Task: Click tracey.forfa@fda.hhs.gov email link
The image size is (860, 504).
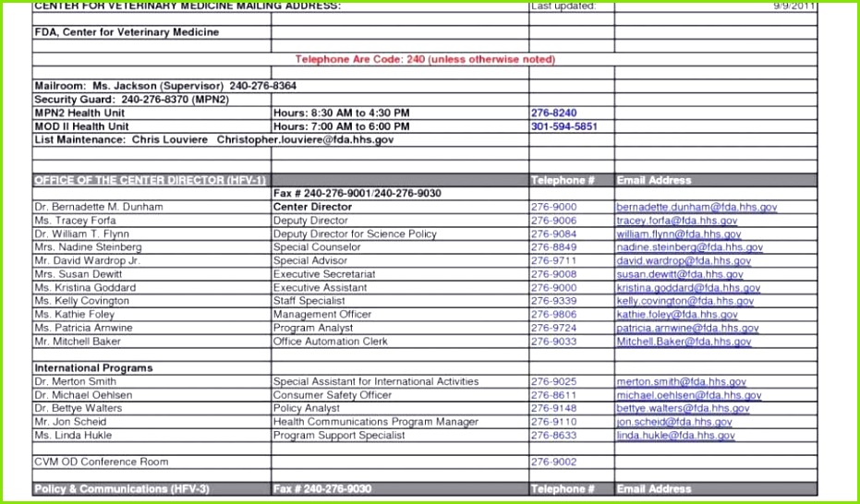Action: tap(677, 221)
